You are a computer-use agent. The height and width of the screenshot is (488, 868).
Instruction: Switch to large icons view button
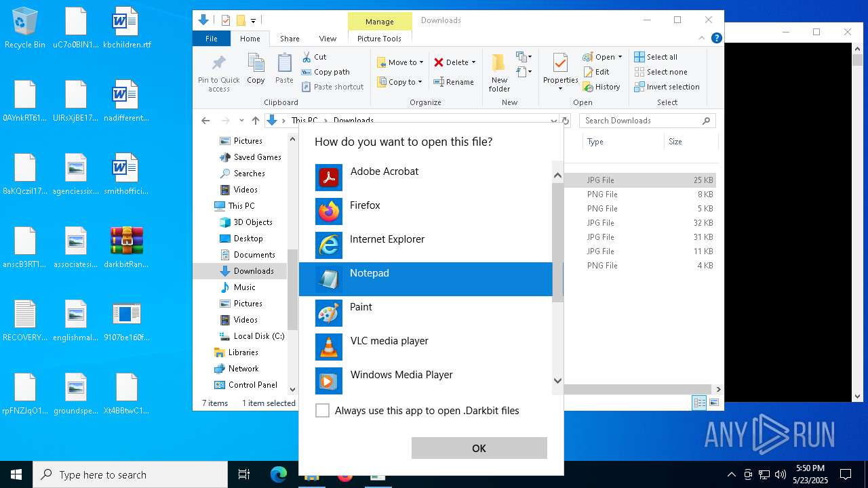713,403
